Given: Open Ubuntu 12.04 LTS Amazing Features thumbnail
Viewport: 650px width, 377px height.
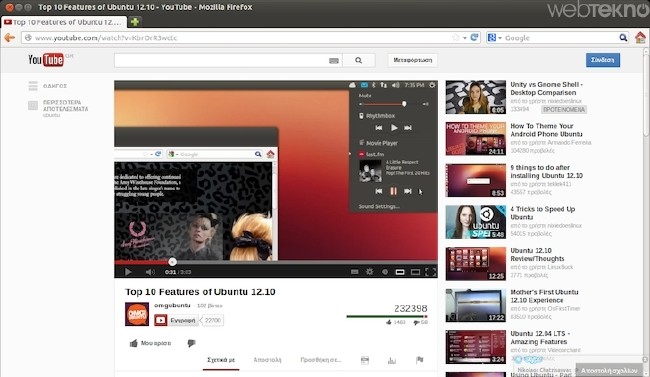Looking at the screenshot, I should click(476, 347).
